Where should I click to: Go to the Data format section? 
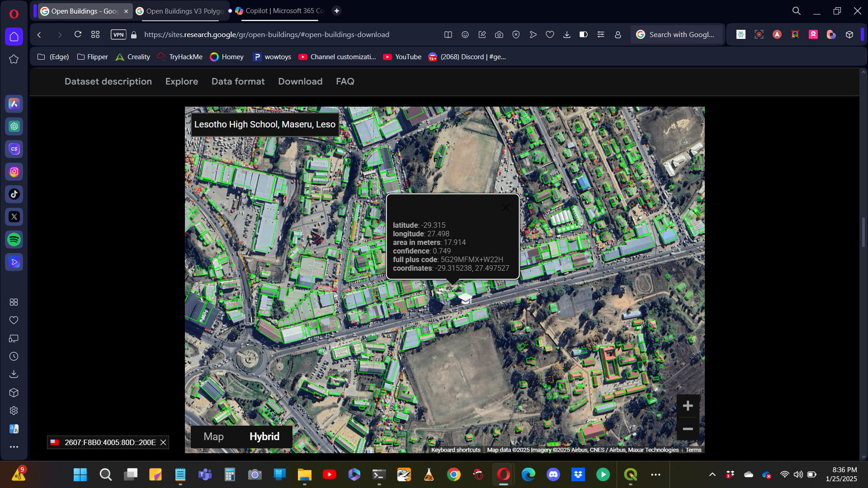point(238,82)
